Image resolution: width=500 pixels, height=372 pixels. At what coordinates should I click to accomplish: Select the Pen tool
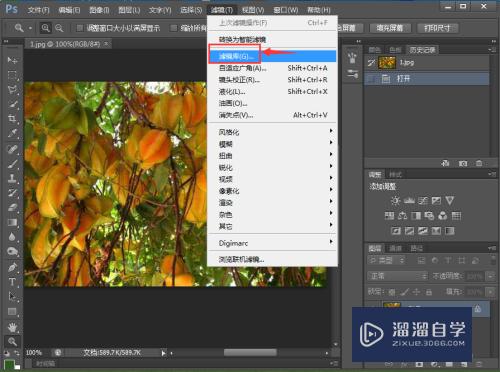(12, 267)
